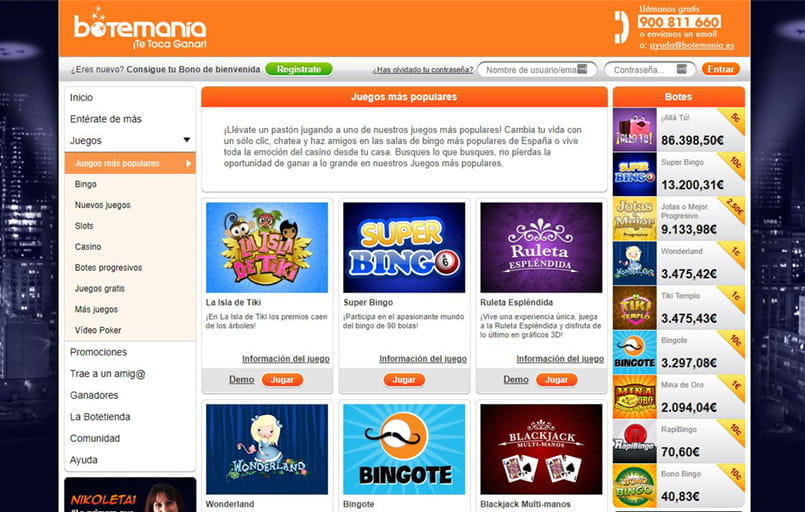Click Jugar under La Isla de Tiki
The image size is (805, 512).
click(x=282, y=380)
